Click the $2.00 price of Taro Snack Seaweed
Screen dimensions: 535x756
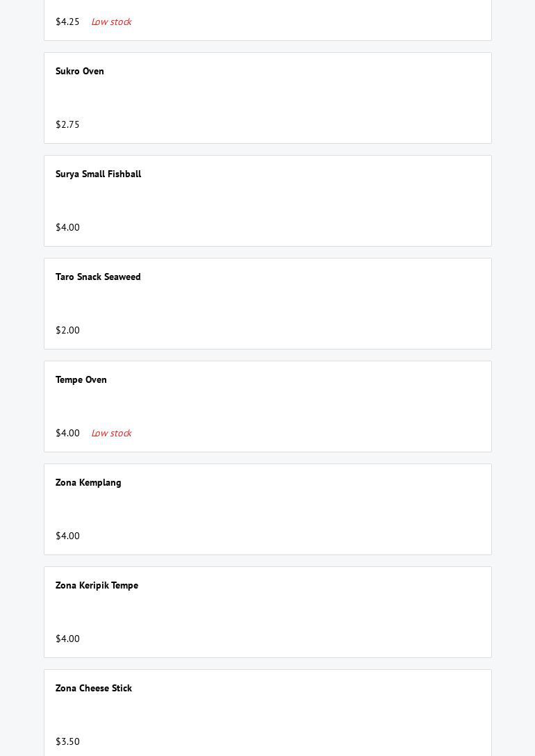67,330
